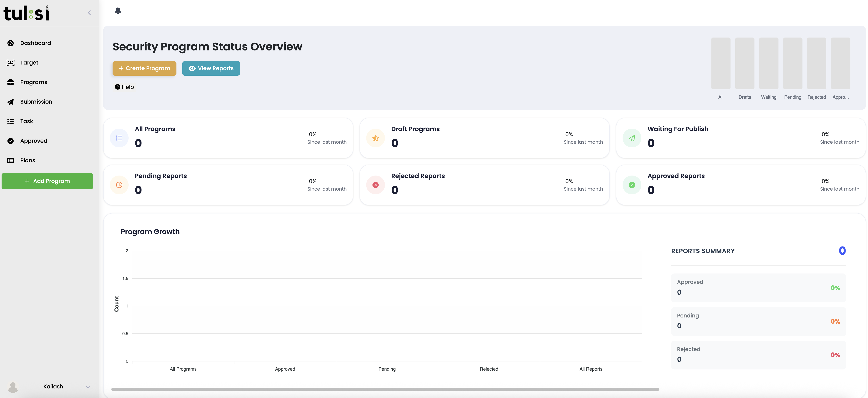Click the Approved Reports green check icon
The image size is (868, 398).
632,185
